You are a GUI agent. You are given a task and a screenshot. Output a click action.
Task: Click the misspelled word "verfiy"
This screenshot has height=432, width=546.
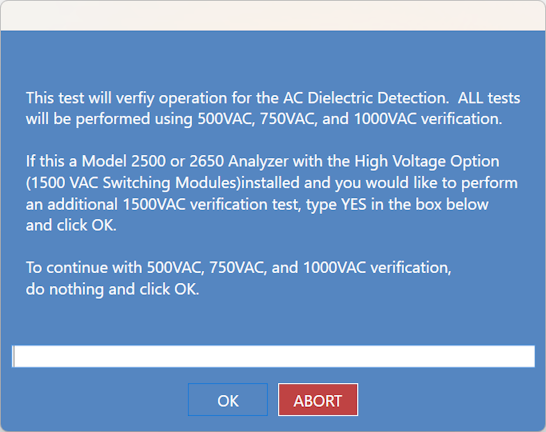click(135, 99)
